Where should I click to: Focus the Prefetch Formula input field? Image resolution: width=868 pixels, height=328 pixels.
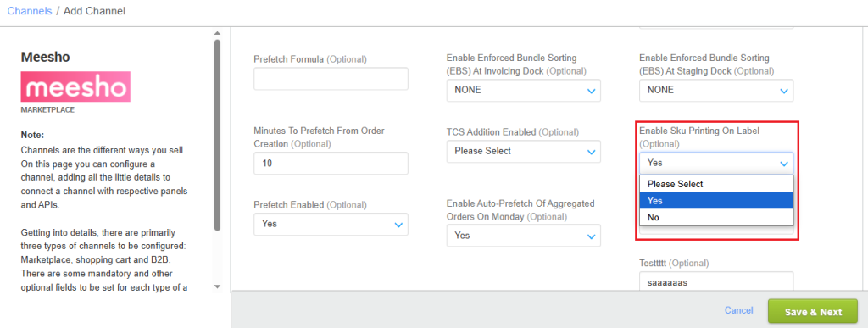[x=331, y=79]
